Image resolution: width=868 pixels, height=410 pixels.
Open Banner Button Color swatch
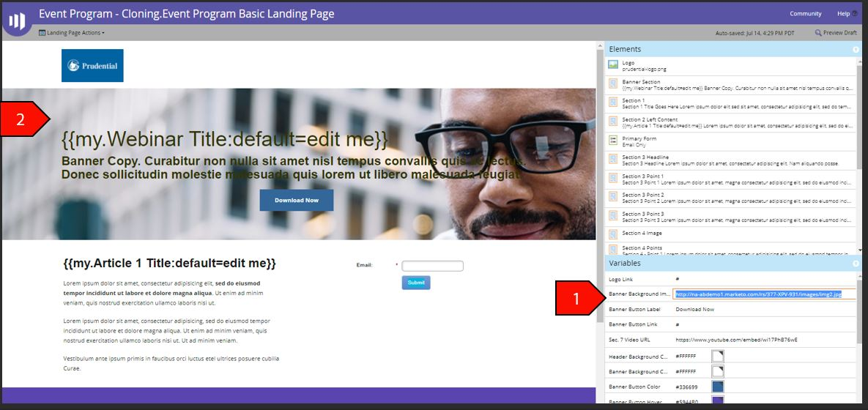[717, 387]
